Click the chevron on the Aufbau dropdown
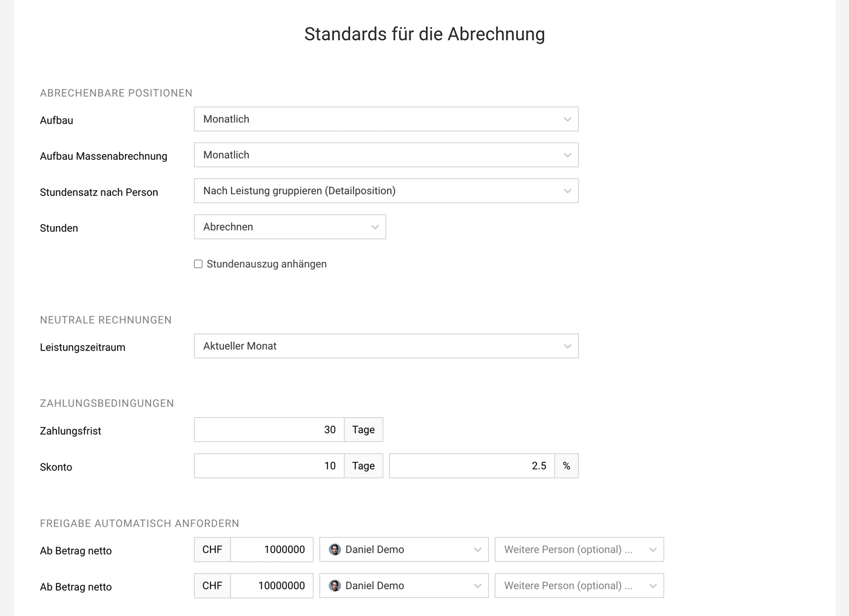Image resolution: width=849 pixels, height=616 pixels. coord(568,119)
